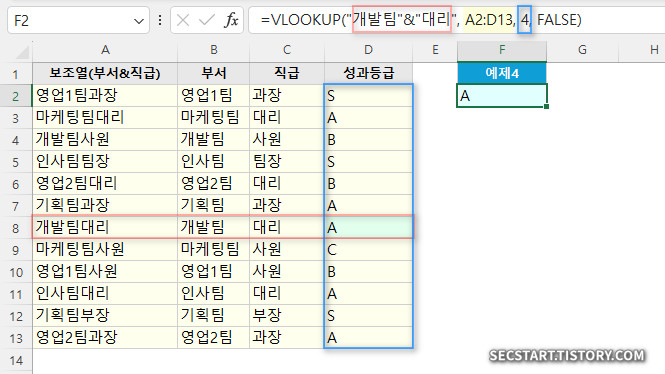The image size is (665, 374).
Task: Click 인사팀 in row 5 부서 column
Action: [214, 162]
